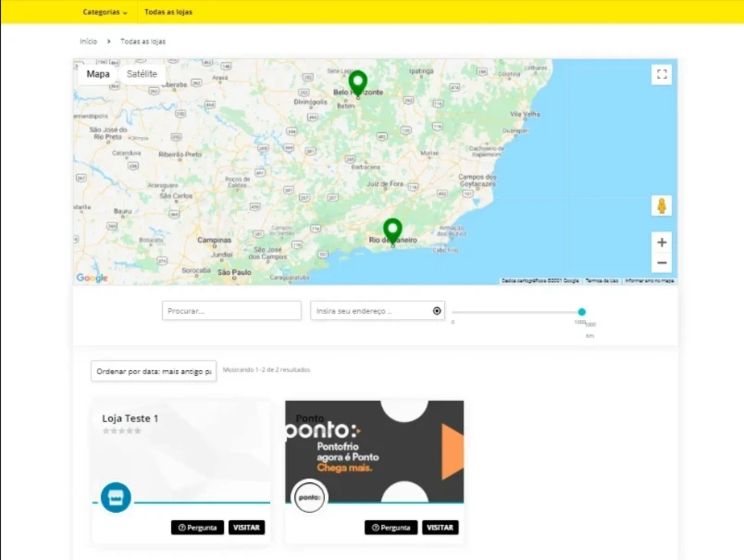Image resolution: width=744 pixels, height=560 pixels.
Task: Click the Ponto store round logo
Action: click(309, 497)
